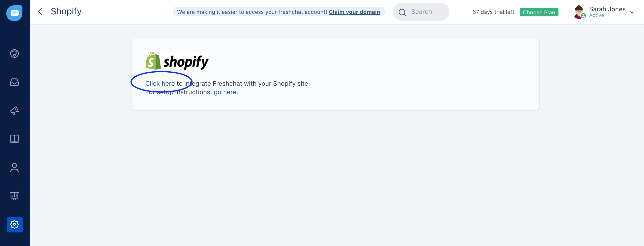Screen dimensions: 644x246
Task: Open the Inbox tray icon in sidebar
Action: point(14,82)
